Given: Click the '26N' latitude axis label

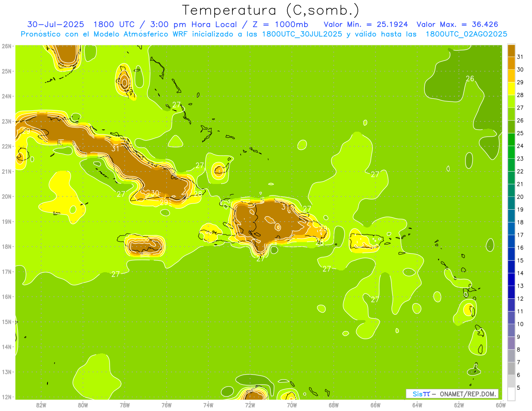Looking at the screenshot, I should [7, 46].
